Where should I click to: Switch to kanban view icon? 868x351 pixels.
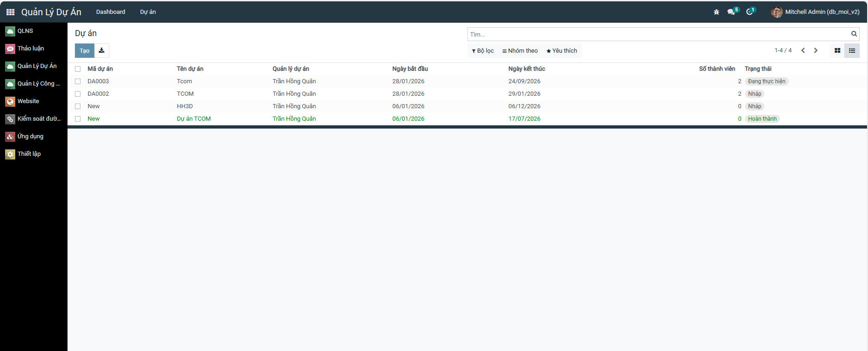point(837,50)
